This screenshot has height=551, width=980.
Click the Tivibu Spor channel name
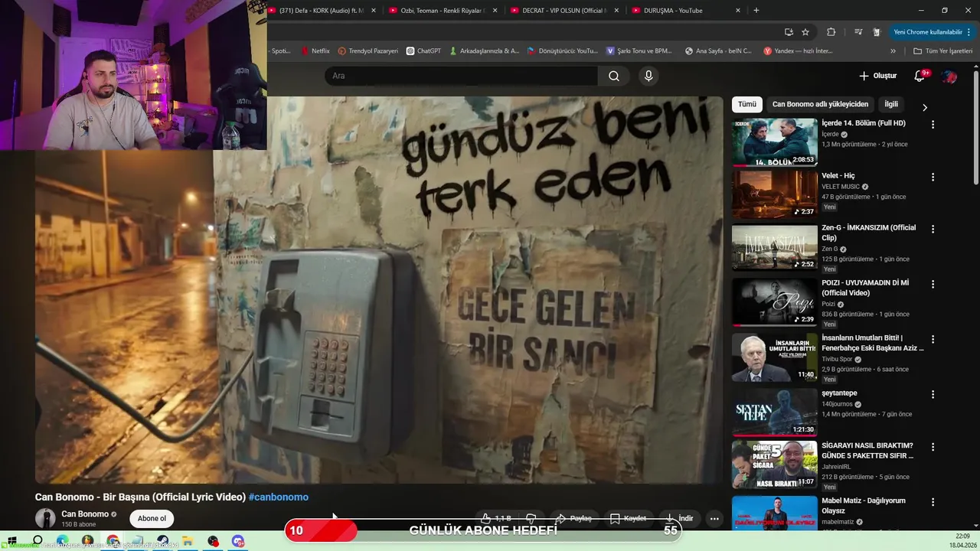tap(838, 359)
